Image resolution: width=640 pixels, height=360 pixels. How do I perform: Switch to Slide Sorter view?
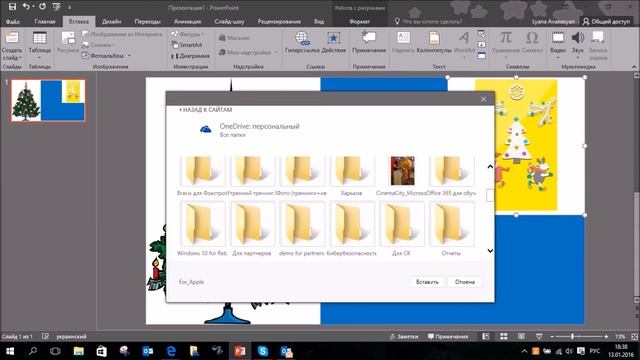[x=504, y=336]
